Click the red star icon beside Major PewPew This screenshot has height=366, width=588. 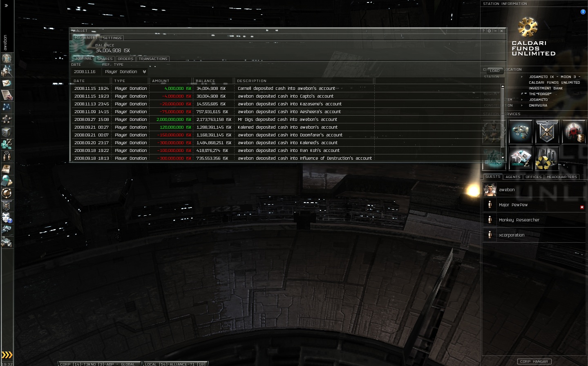pos(582,208)
